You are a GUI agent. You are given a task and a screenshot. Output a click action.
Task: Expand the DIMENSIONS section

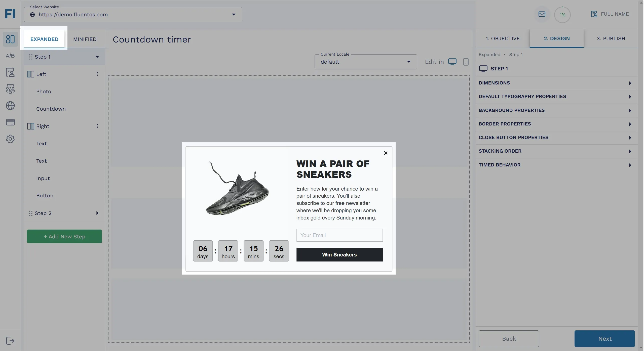(556, 83)
